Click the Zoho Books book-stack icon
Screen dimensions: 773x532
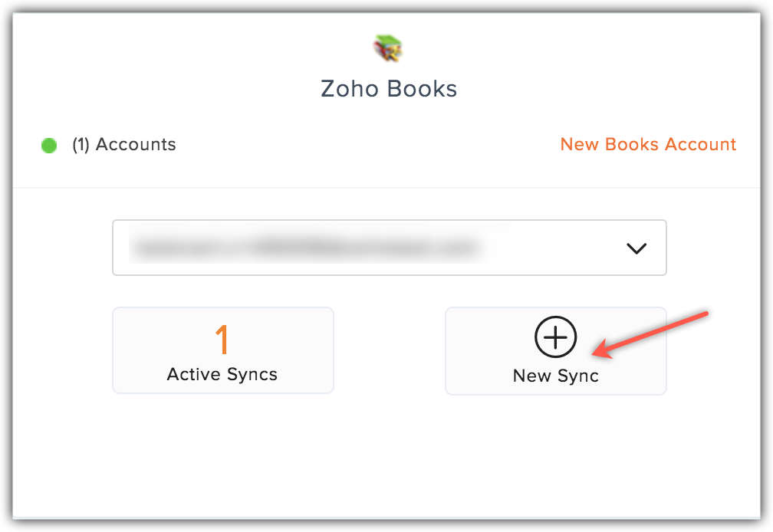(388, 47)
